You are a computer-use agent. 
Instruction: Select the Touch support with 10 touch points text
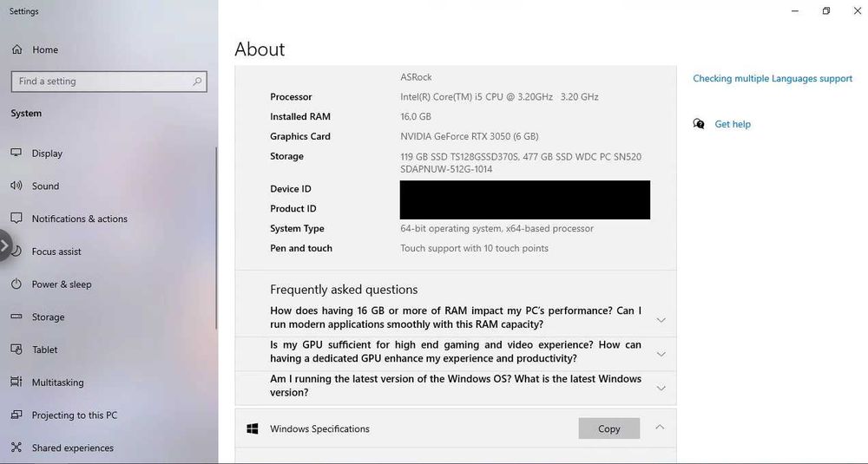pos(475,248)
